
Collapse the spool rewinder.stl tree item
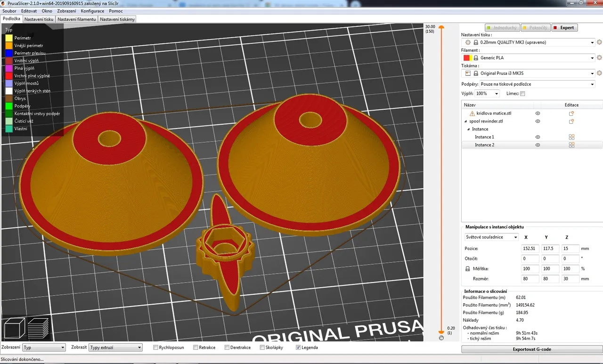click(x=465, y=121)
